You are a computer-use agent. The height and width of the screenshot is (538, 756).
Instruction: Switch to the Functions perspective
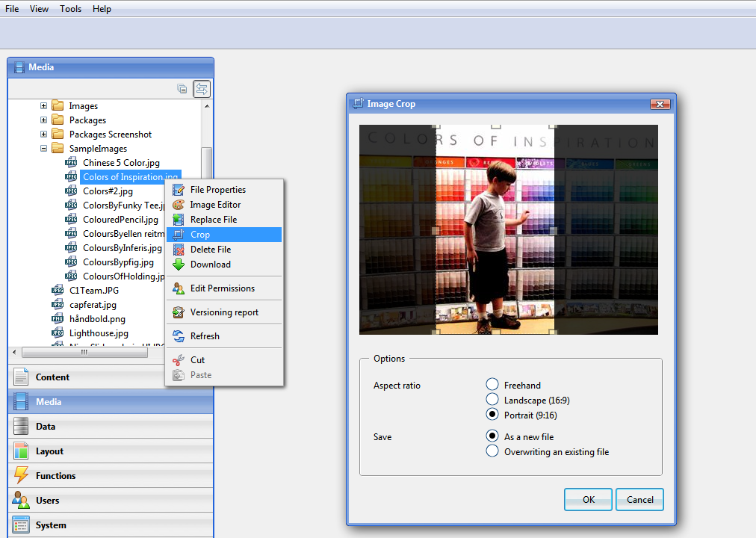pyautogui.click(x=56, y=476)
